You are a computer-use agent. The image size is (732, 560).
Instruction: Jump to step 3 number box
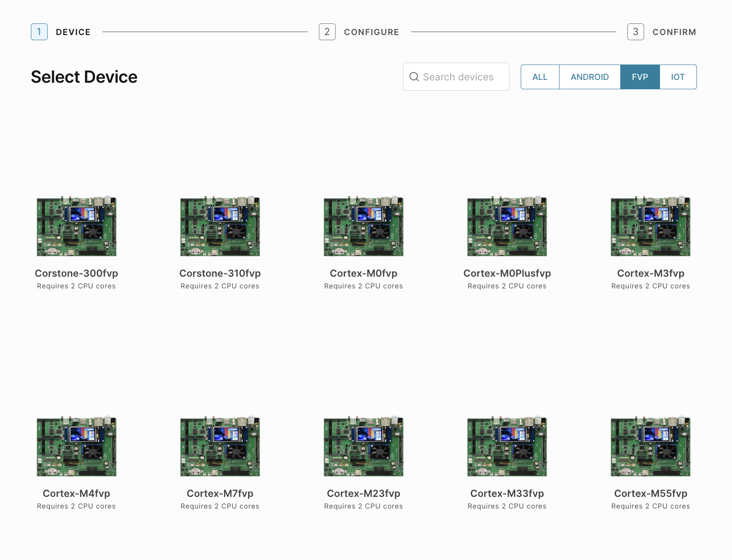(636, 32)
